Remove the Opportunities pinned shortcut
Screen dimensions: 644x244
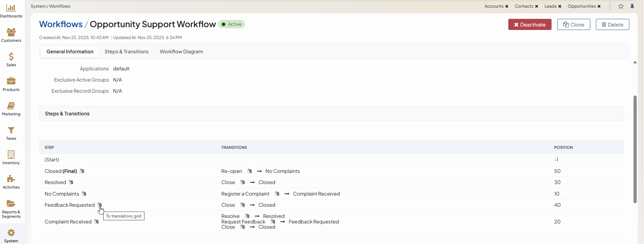pyautogui.click(x=599, y=6)
